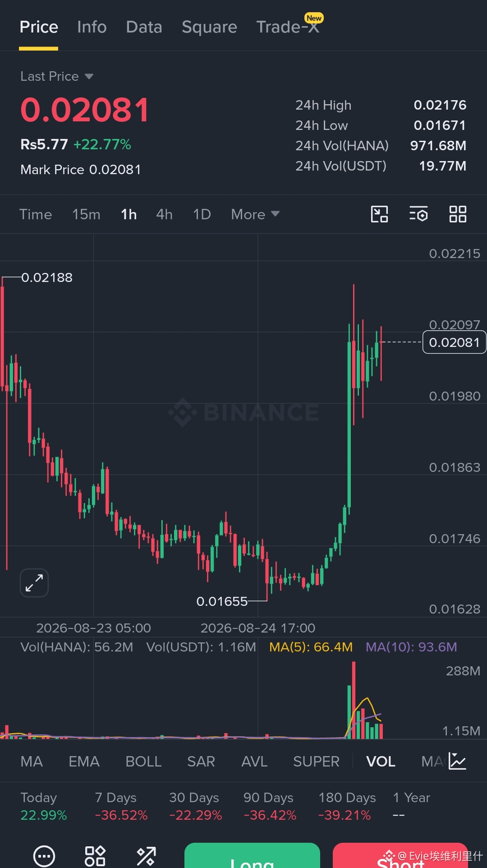The image size is (487, 868).
Task: Click the 24h Vol(USDT) value 19.77M
Action: click(x=443, y=166)
